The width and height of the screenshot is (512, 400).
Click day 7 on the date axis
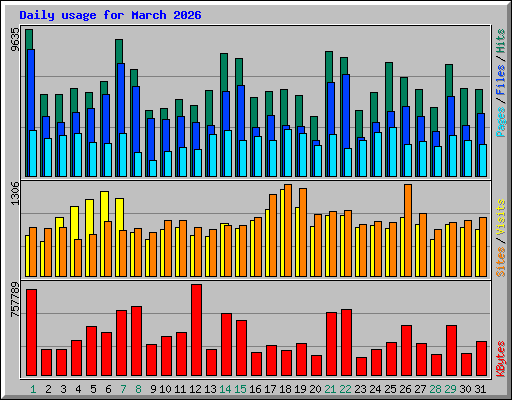[x=123, y=389]
